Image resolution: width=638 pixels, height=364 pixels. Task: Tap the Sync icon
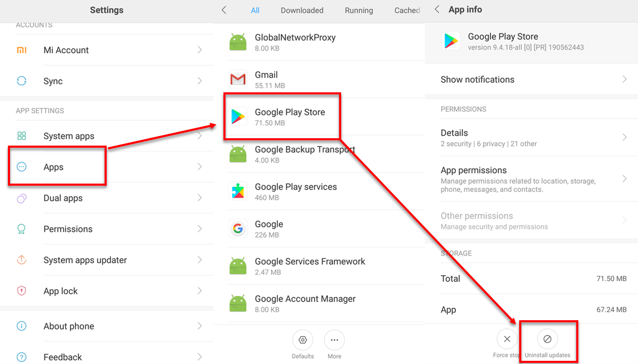point(22,81)
